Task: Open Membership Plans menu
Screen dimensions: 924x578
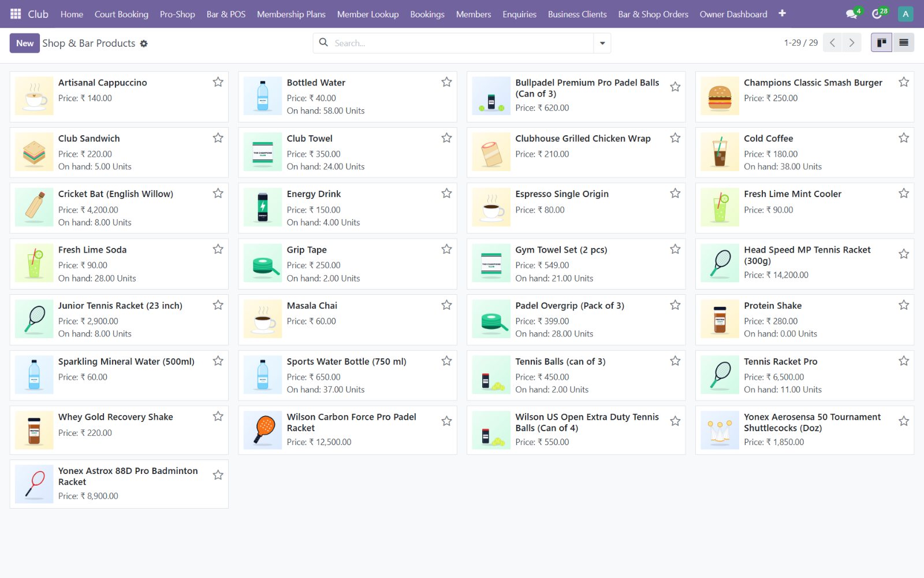Action: coord(291,14)
